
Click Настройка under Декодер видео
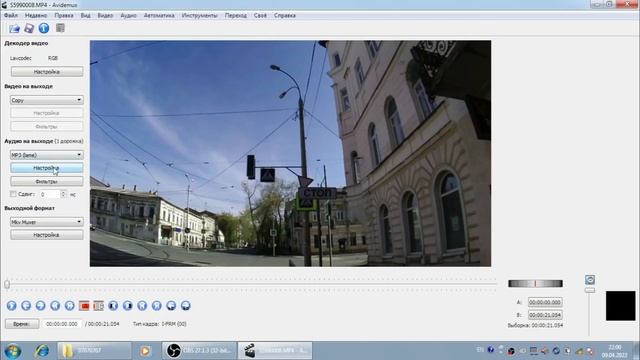tap(47, 72)
